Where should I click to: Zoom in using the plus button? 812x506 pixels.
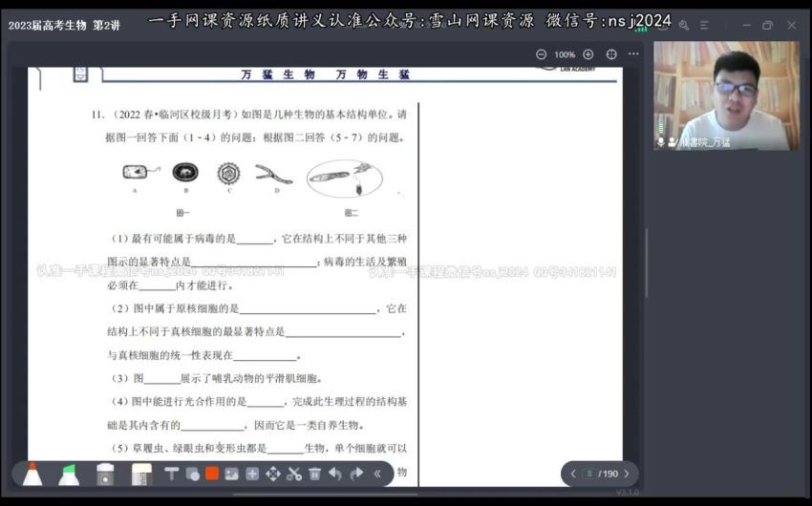coord(588,54)
